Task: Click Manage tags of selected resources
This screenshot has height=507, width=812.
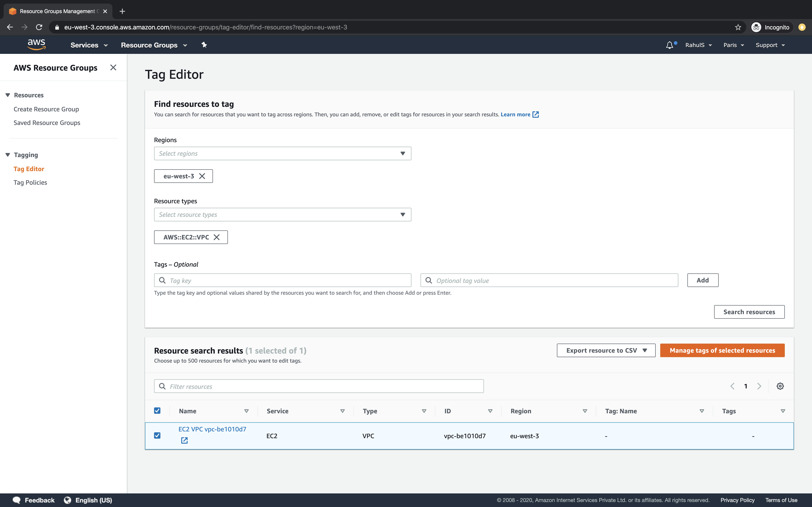Action: click(x=722, y=350)
